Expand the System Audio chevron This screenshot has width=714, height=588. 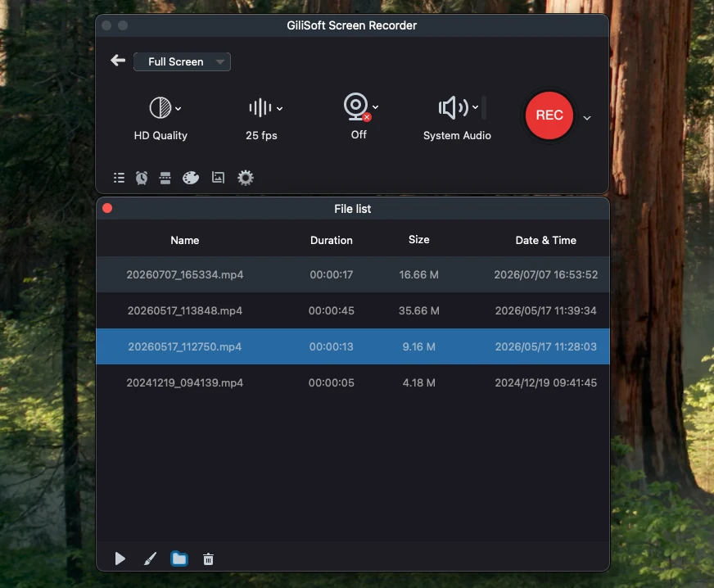(475, 107)
